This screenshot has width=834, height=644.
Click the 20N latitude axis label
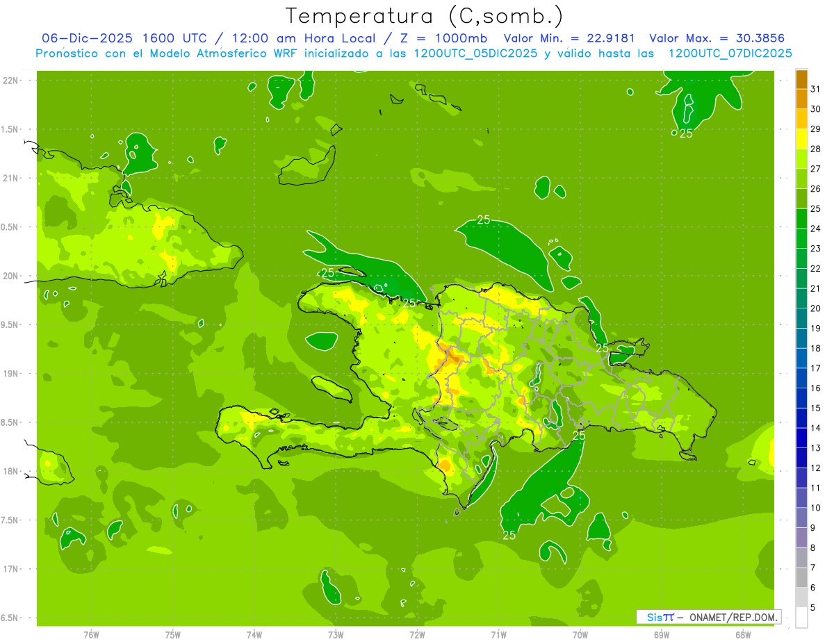point(10,276)
